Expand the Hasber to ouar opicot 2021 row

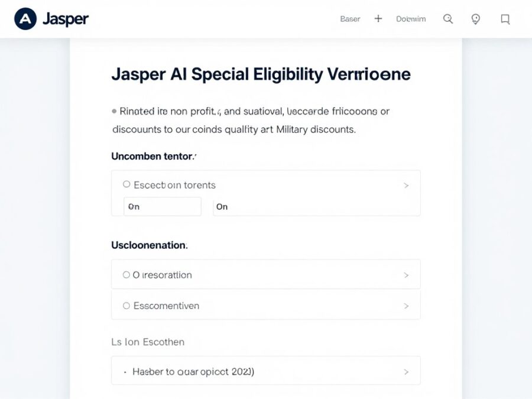(406, 371)
